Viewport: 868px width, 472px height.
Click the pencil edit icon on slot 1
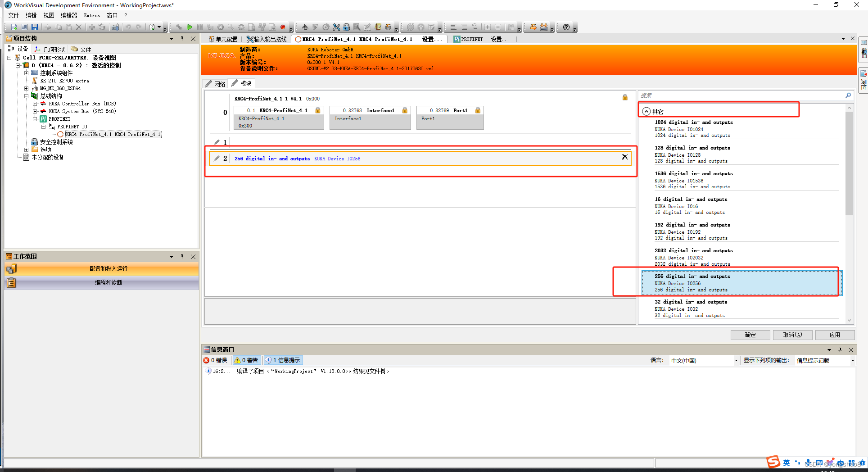(217, 142)
